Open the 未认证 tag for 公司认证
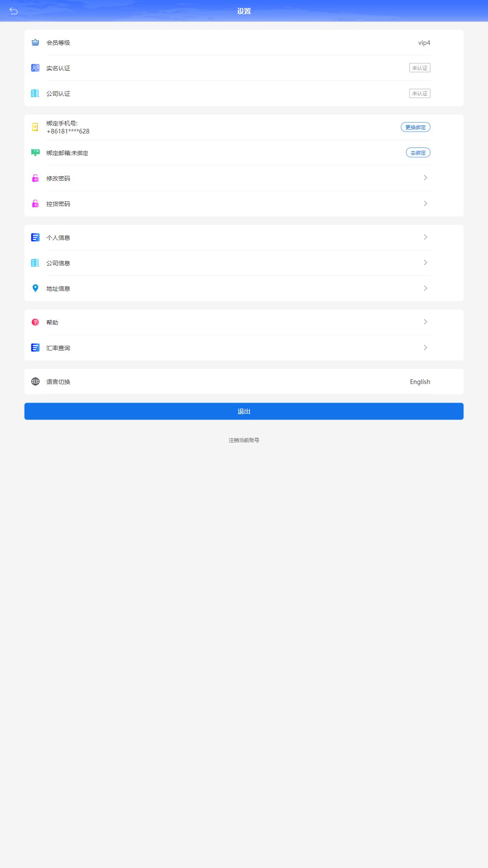The width and height of the screenshot is (488, 868). pyautogui.click(x=420, y=93)
